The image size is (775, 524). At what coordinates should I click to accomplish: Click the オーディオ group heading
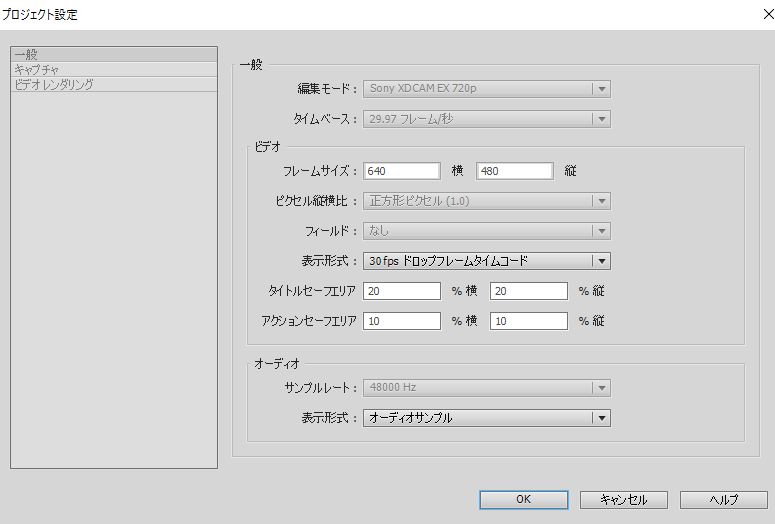pyautogui.click(x=277, y=364)
